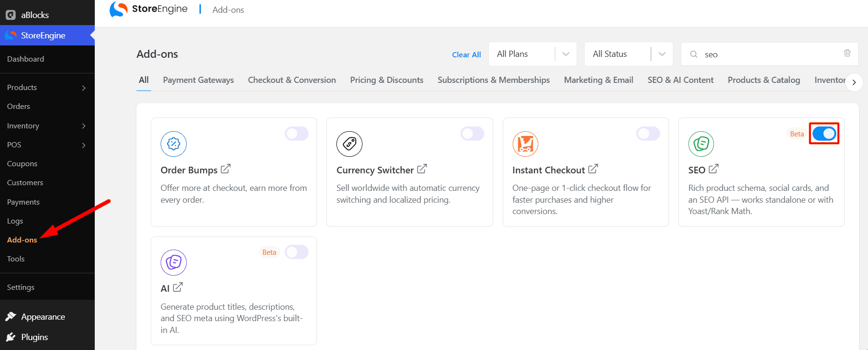Open the AI add-on external link icon

pos(178,287)
